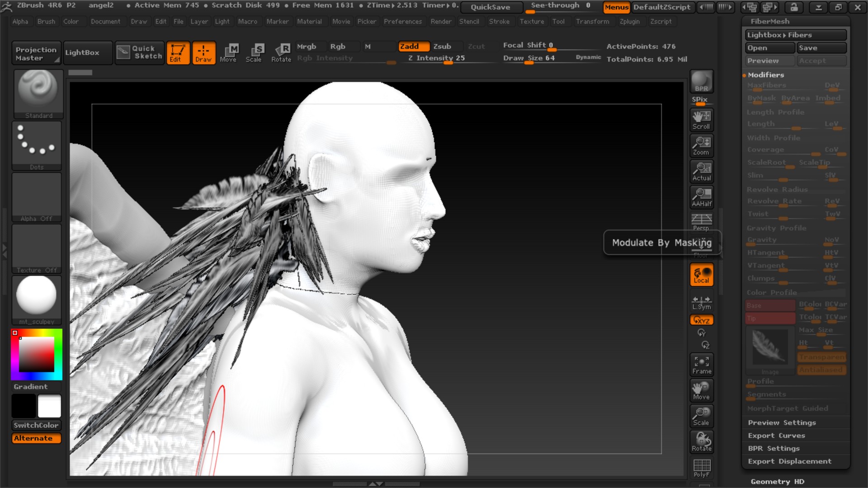Expand the Geometry HD section
This screenshot has height=488, width=868.
point(777,481)
